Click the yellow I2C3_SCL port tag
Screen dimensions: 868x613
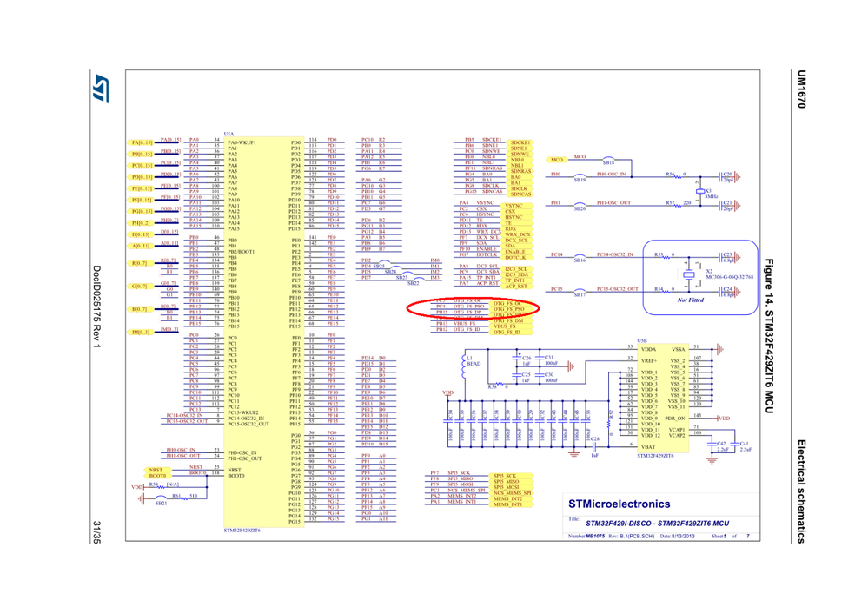tap(517, 269)
